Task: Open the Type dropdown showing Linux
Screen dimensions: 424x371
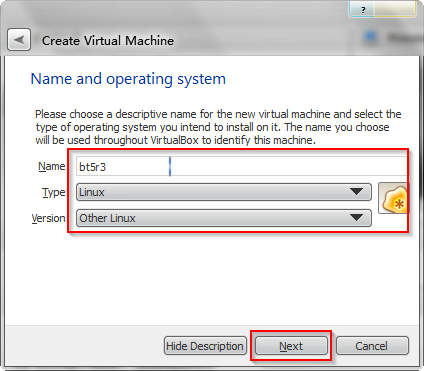Action: pos(224,192)
